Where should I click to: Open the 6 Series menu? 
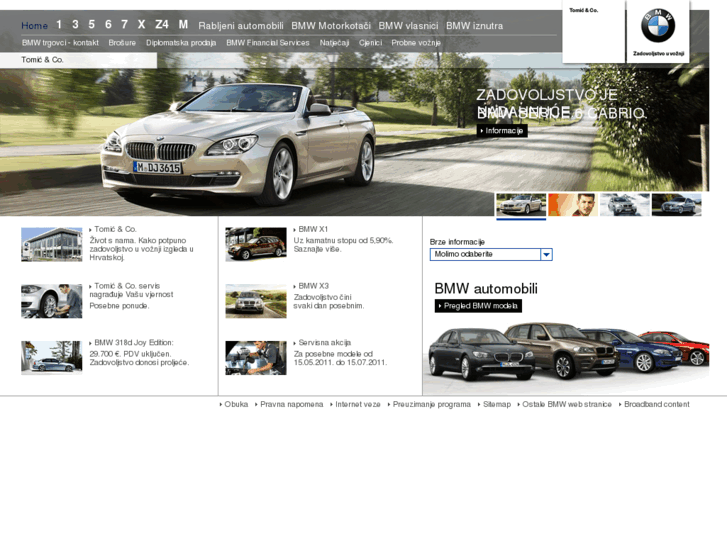(108, 24)
